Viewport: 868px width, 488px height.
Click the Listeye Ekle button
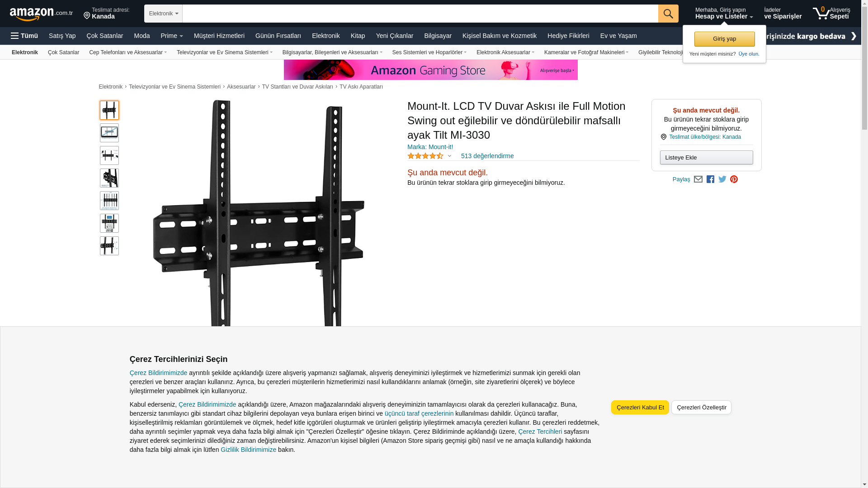click(706, 158)
